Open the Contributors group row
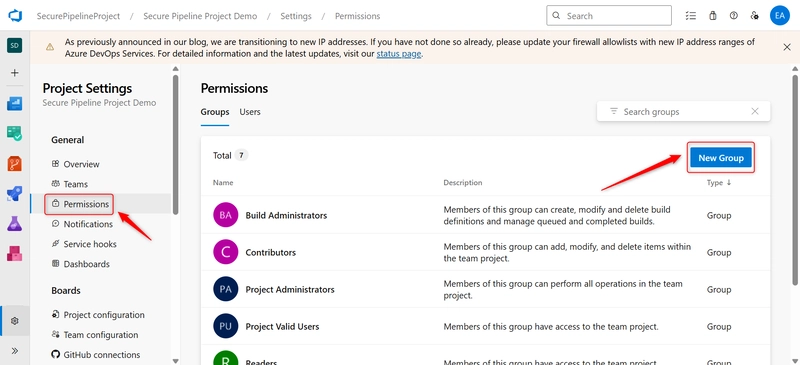The width and height of the screenshot is (800, 365). pos(485,252)
